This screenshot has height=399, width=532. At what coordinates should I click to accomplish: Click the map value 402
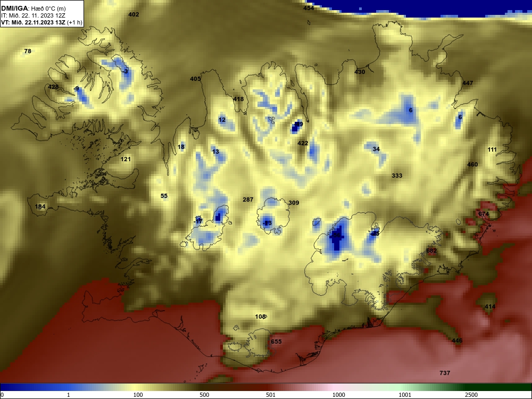(134, 14)
